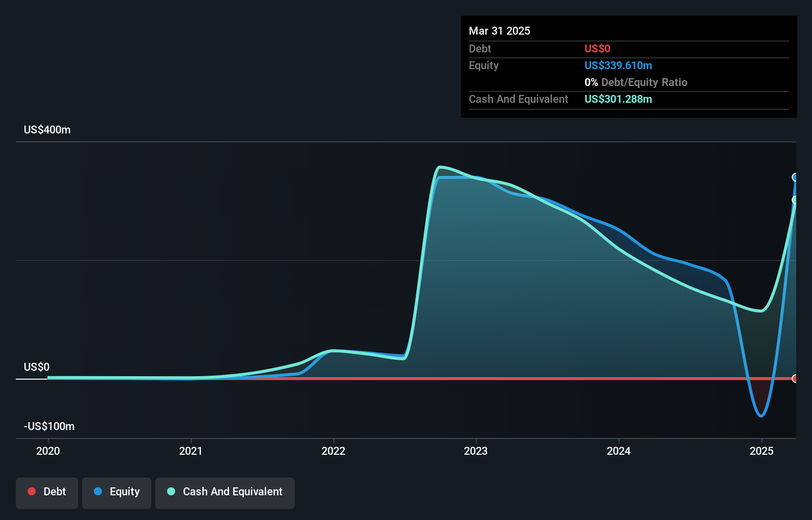Click the US$301.288m cash value
The image size is (812, 520).
(618, 99)
